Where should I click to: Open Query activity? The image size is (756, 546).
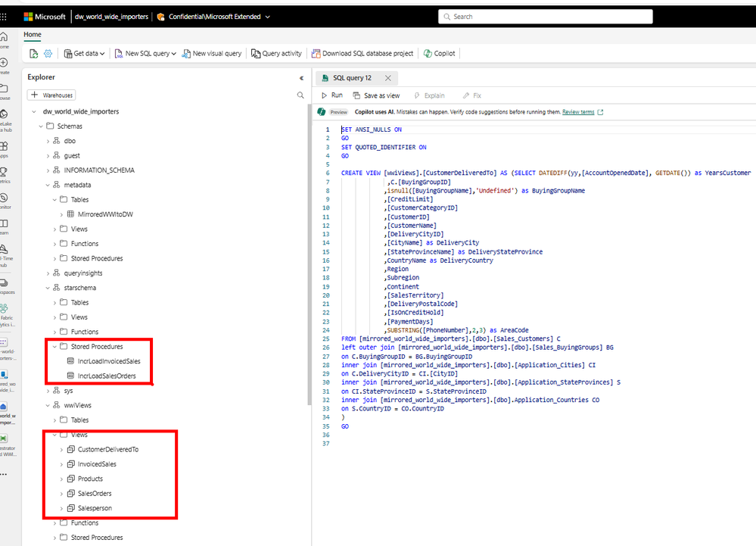pos(276,54)
